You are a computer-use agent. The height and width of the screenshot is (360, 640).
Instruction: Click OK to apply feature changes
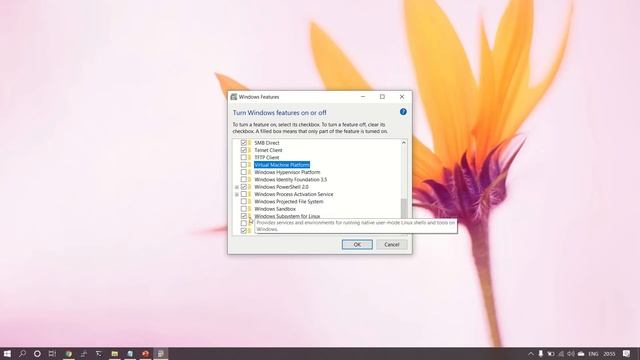tap(357, 244)
